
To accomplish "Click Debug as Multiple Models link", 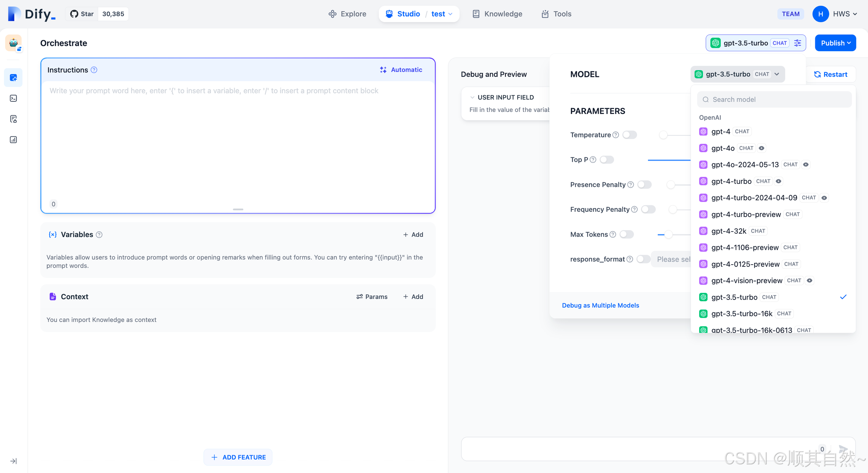I will pos(600,305).
